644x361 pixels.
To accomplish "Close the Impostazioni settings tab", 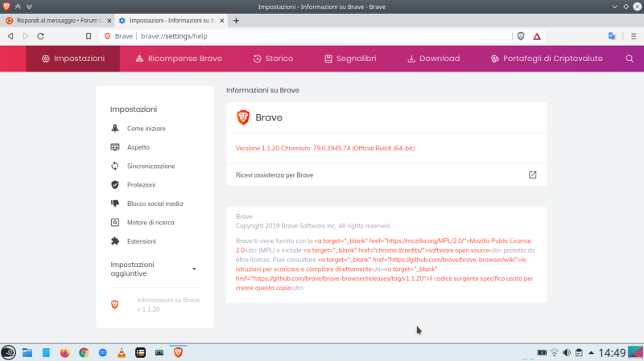I will pos(222,21).
